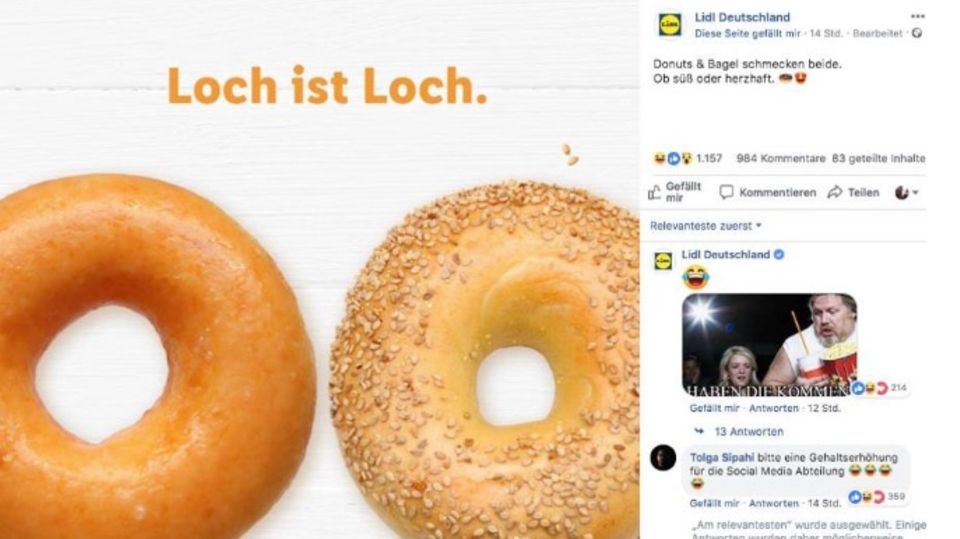
Task: Open the reaction emojis next to the 1.157 count
Action: [x=673, y=159]
